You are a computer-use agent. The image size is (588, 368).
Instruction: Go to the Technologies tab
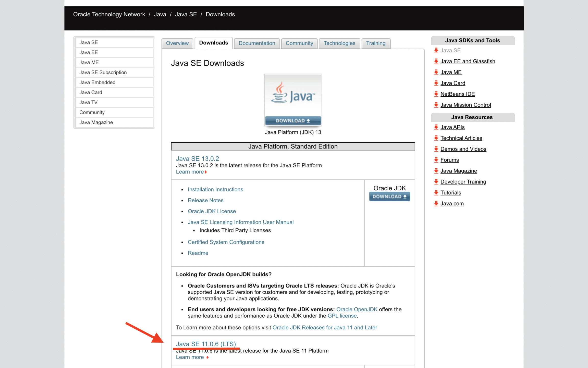click(339, 43)
